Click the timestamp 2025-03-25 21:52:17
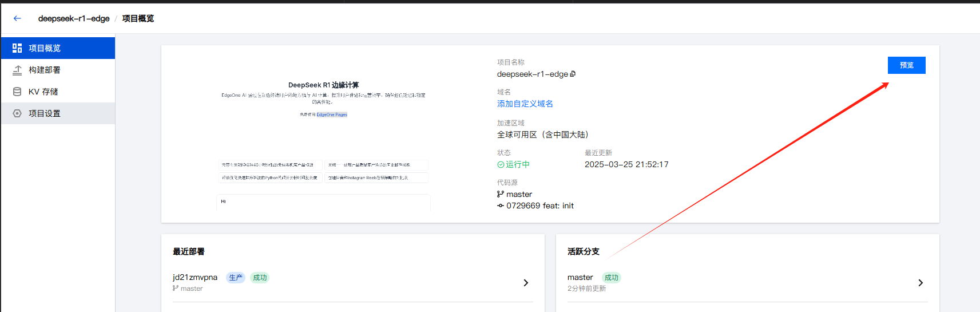 (x=626, y=164)
